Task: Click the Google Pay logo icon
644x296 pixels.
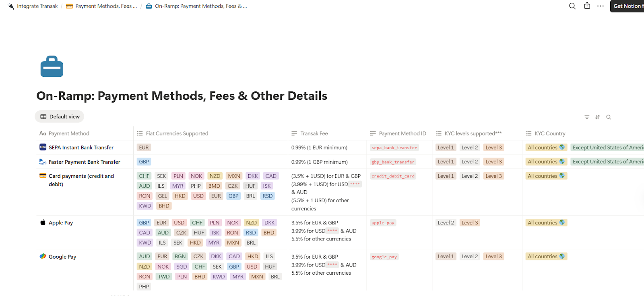Action: pos(43,257)
